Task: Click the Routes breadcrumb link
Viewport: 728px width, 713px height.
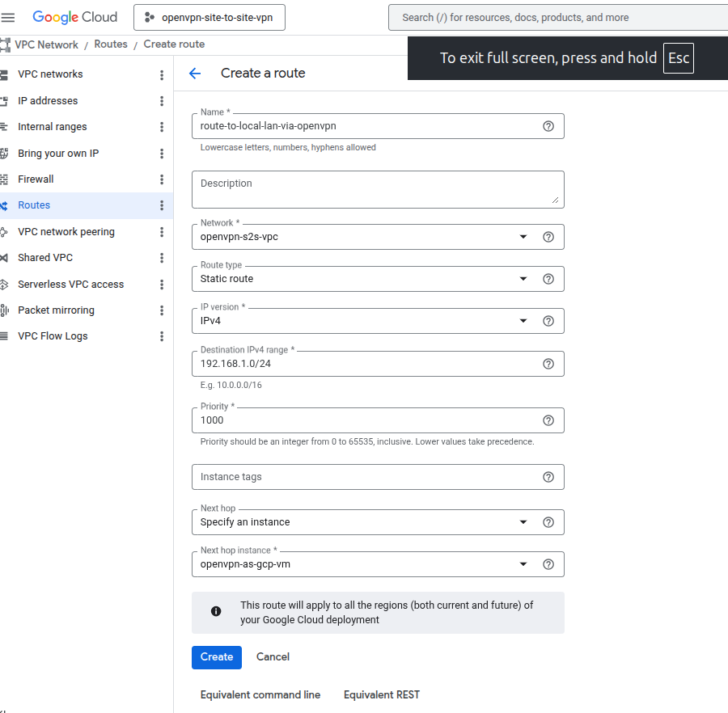Action: click(x=111, y=44)
